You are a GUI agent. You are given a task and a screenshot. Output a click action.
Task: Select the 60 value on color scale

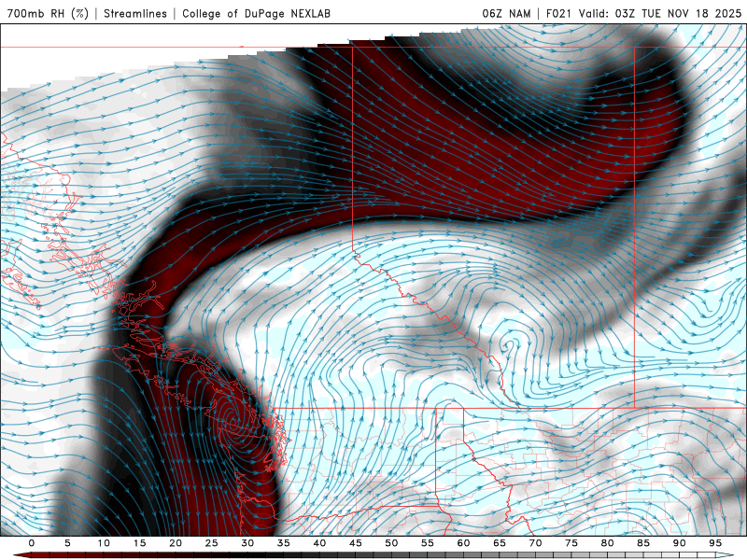[463, 543]
